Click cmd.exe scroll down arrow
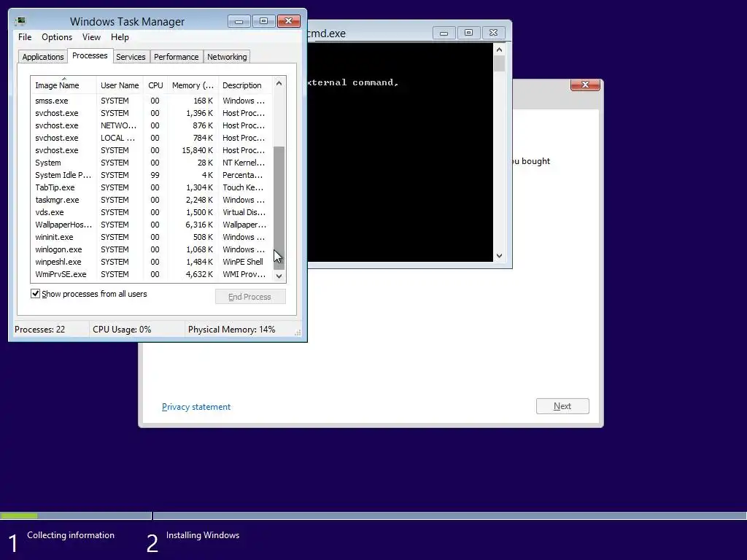The image size is (747, 560). [x=499, y=256]
